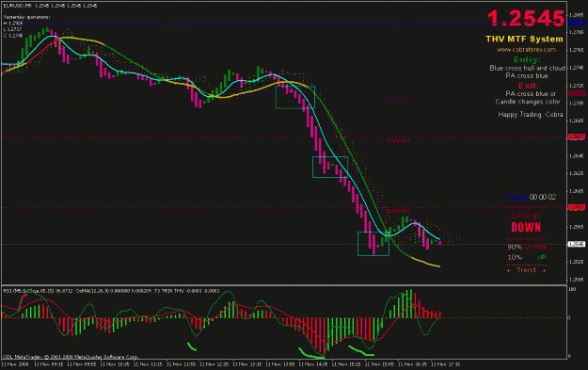Click the 90% DOWN probability line
The height and width of the screenshot is (370, 588).
coord(527,247)
